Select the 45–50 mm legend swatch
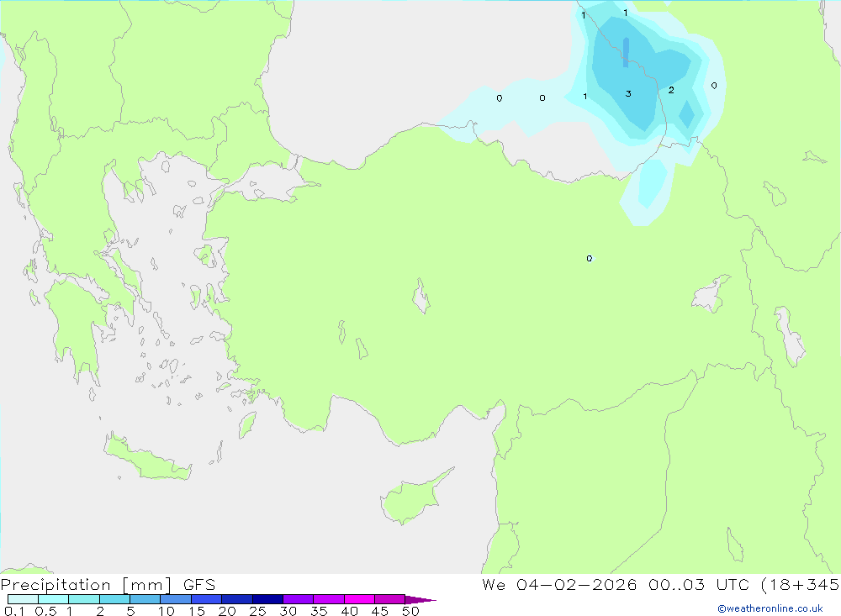841x616 pixels. 389,599
